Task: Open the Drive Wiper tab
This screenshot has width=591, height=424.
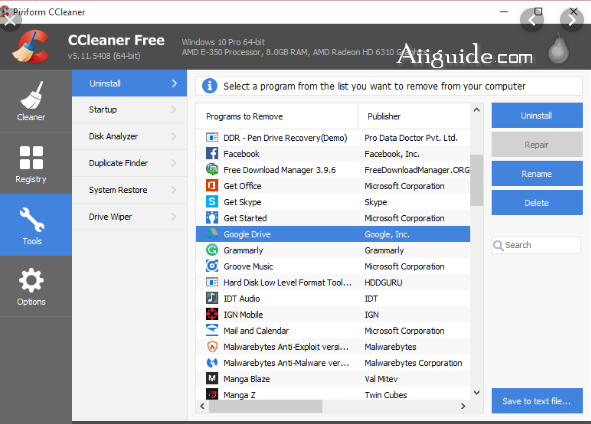Action: (129, 217)
